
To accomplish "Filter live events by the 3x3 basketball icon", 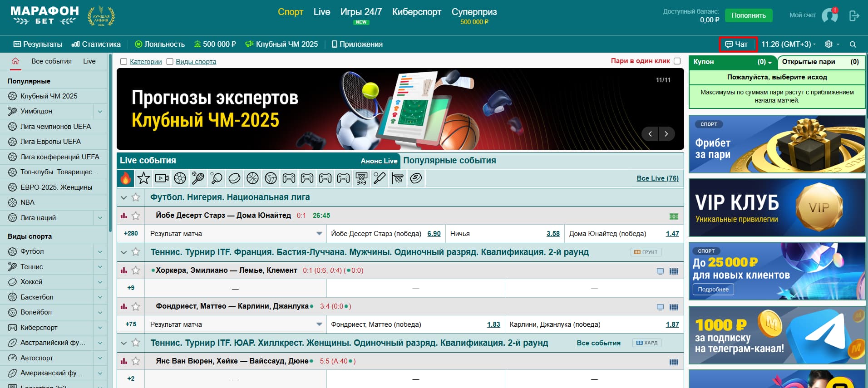I will click(361, 178).
